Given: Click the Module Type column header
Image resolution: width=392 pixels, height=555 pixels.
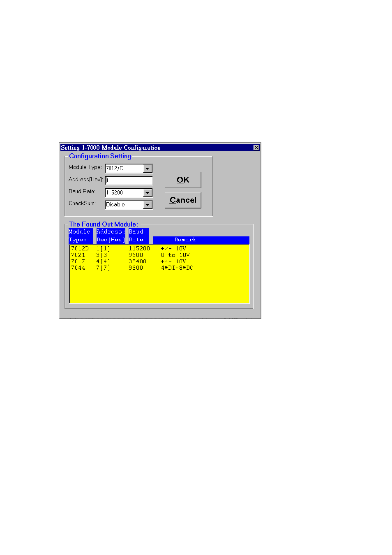Looking at the screenshot, I should [x=80, y=236].
